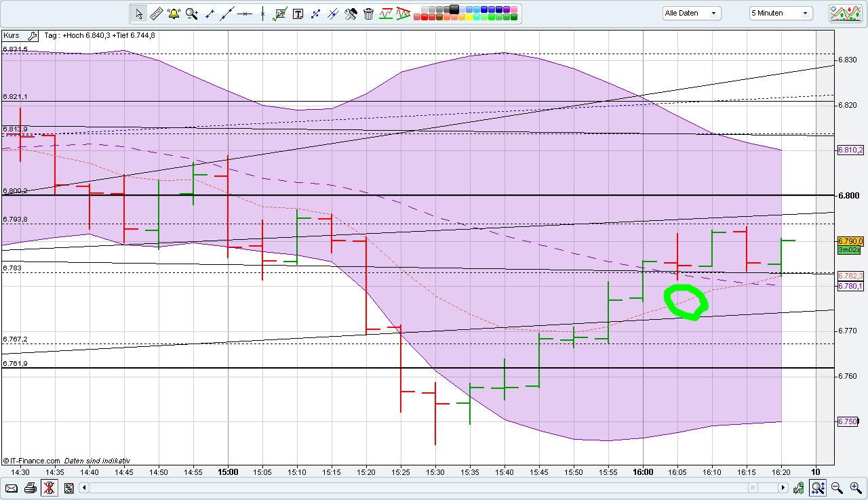This screenshot has width=868, height=500.
Task: Select the text annotation tool
Action: (x=298, y=14)
